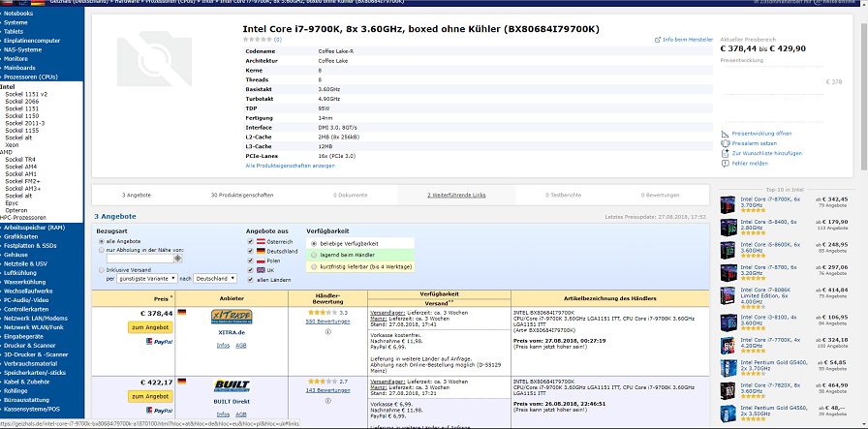Click the wishlist add icon
The image size is (868, 429).
click(x=726, y=153)
